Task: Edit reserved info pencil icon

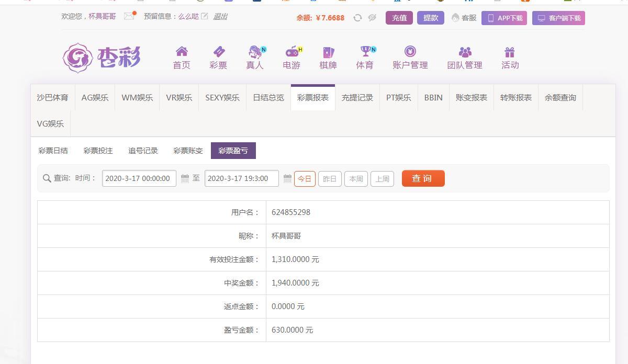Action: click(x=205, y=16)
